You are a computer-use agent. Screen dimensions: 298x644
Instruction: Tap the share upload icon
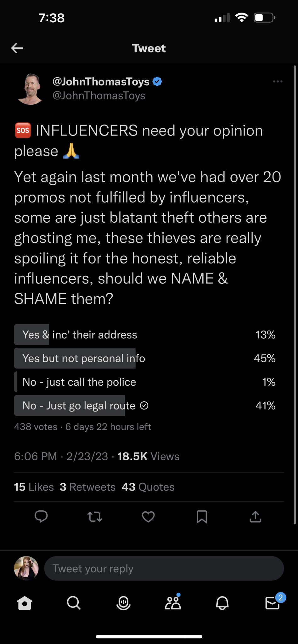(x=256, y=516)
